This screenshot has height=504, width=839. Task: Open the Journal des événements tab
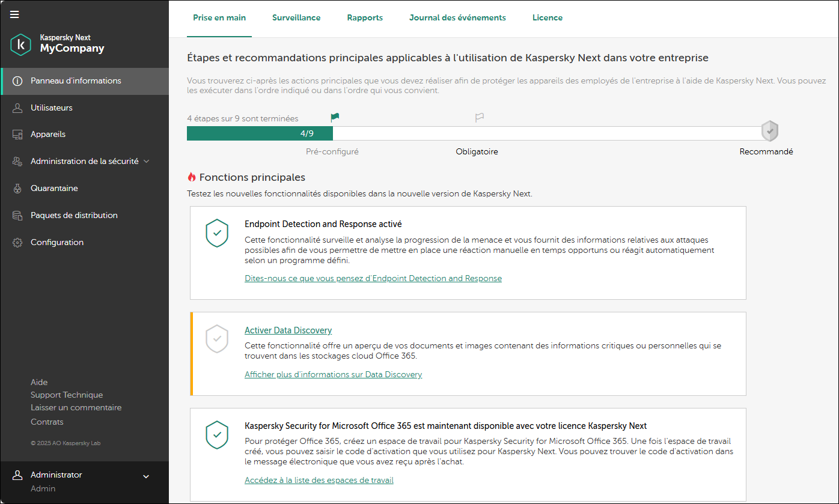pos(457,18)
